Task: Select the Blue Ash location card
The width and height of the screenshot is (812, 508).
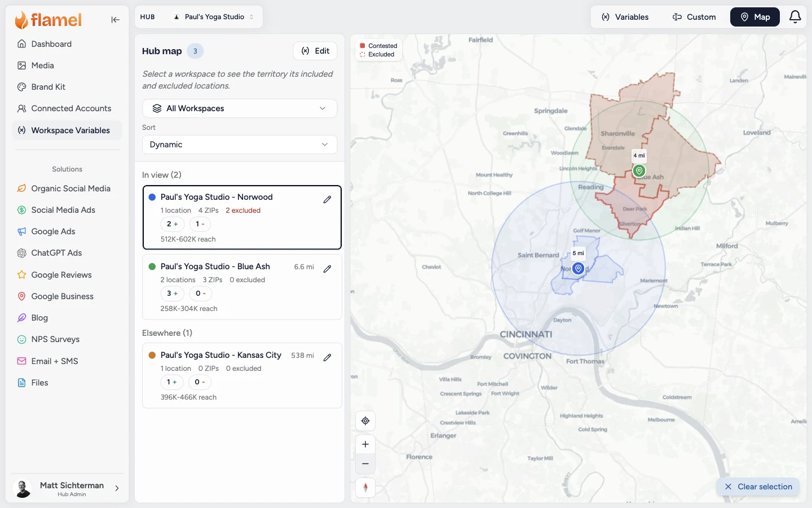Action: click(242, 287)
